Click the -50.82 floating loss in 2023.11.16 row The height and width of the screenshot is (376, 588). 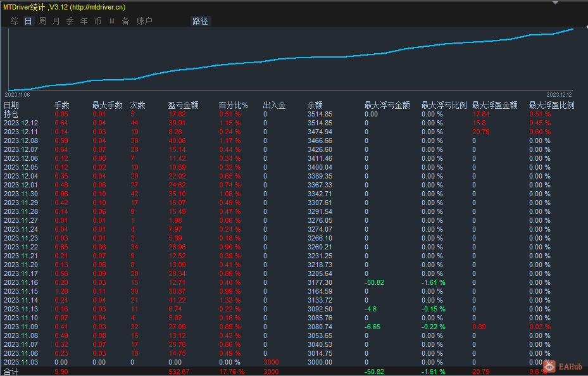coord(374,282)
